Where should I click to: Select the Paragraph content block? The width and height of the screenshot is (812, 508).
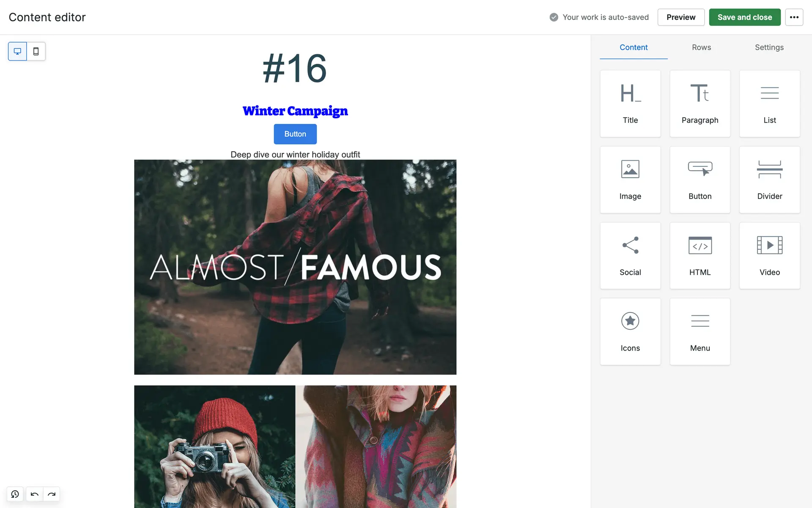(700, 104)
